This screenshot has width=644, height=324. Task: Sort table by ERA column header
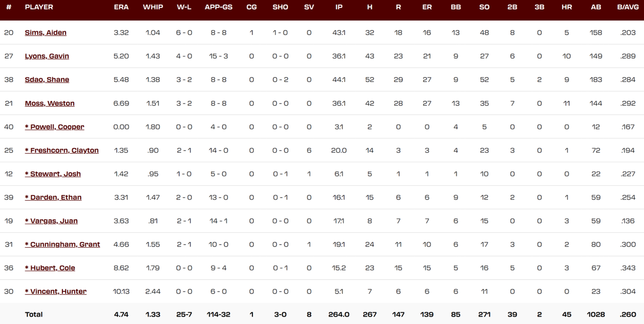[121, 7]
